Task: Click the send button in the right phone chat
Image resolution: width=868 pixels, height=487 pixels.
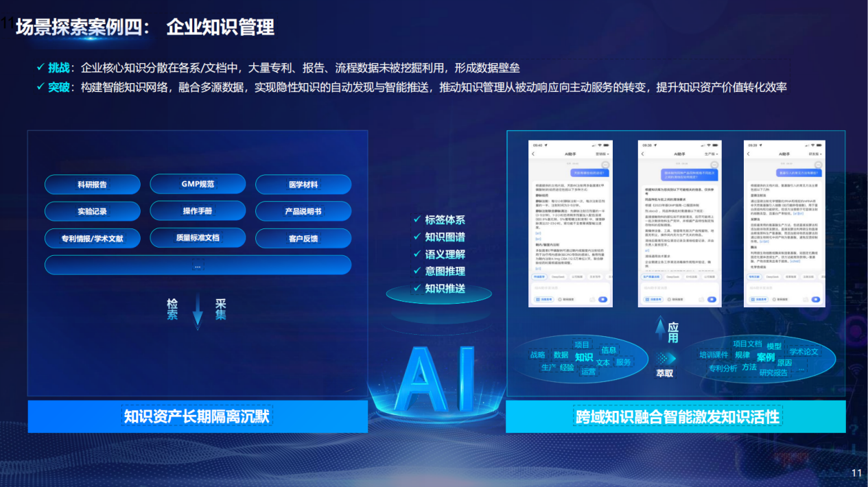Action: tap(815, 300)
